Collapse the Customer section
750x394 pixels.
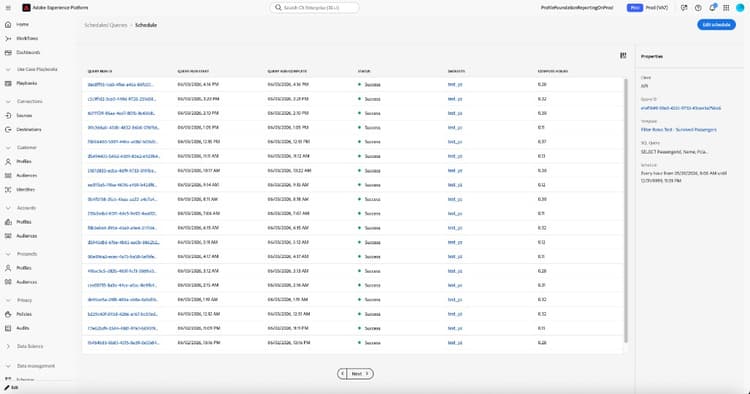point(8,148)
